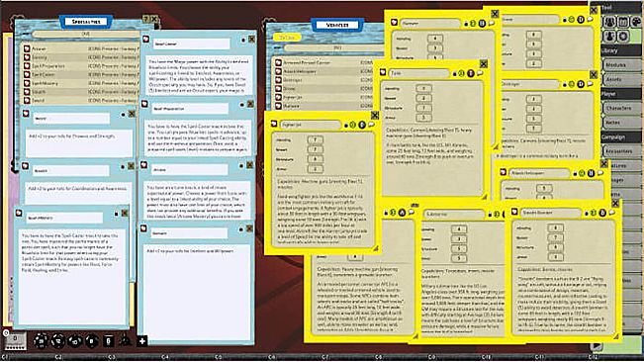The width and height of the screenshot is (644, 362).
Task: Click the Attack Helicopter row icon in the Vehicles list
Action: [x=278, y=71]
